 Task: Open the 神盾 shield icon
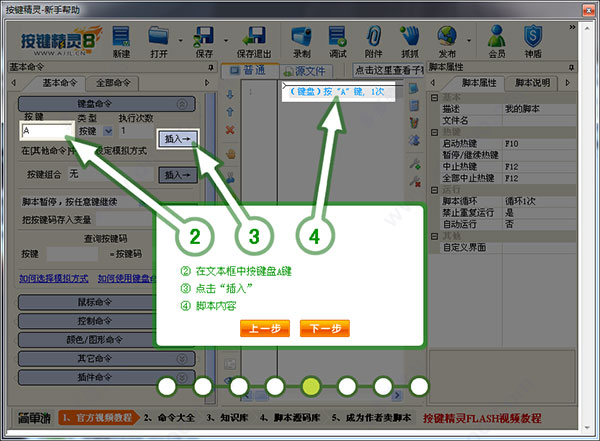pos(533,41)
